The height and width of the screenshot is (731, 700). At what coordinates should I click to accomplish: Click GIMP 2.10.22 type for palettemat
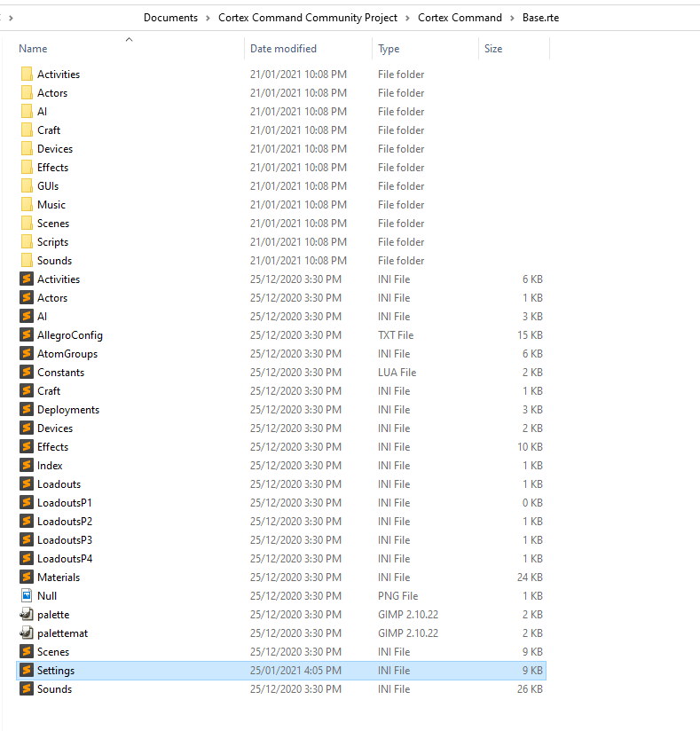coord(408,633)
